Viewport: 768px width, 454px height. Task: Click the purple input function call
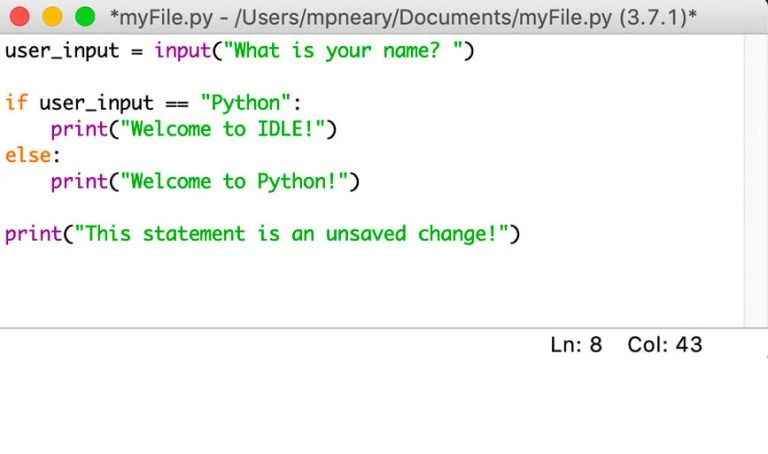coord(180,50)
